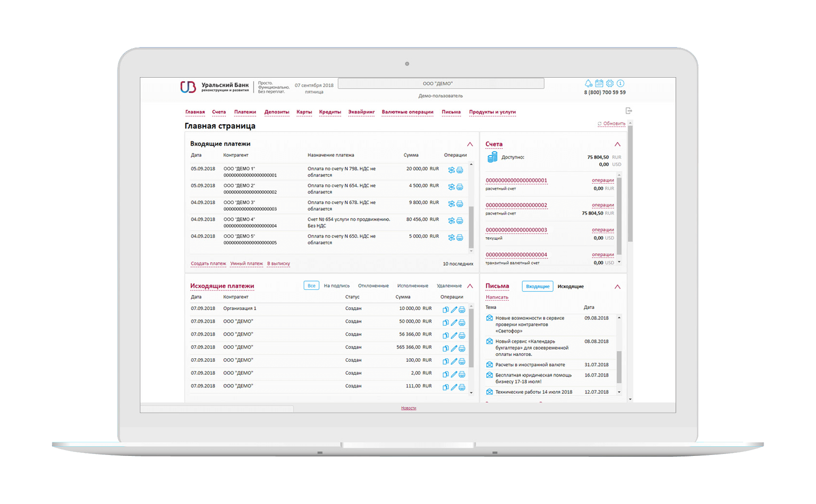Viewport: 816px width, 504px height.
Task: Open the Платежи menu
Action: 245,112
